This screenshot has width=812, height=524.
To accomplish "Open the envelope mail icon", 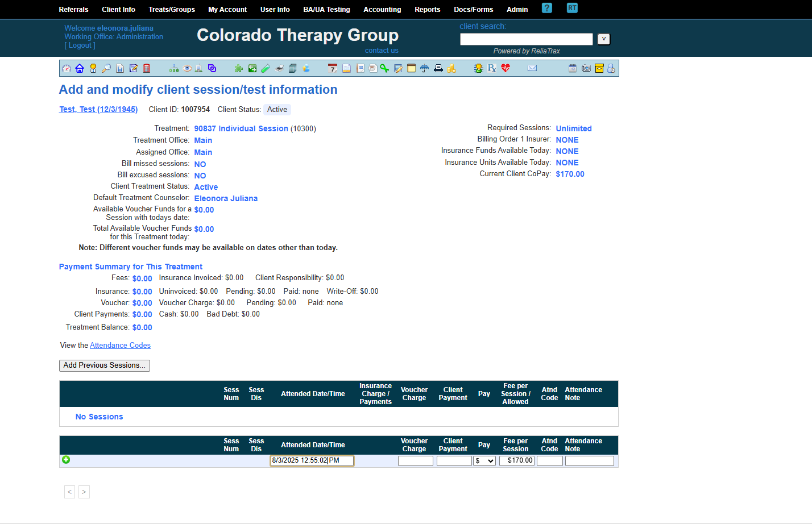I will click(x=532, y=69).
